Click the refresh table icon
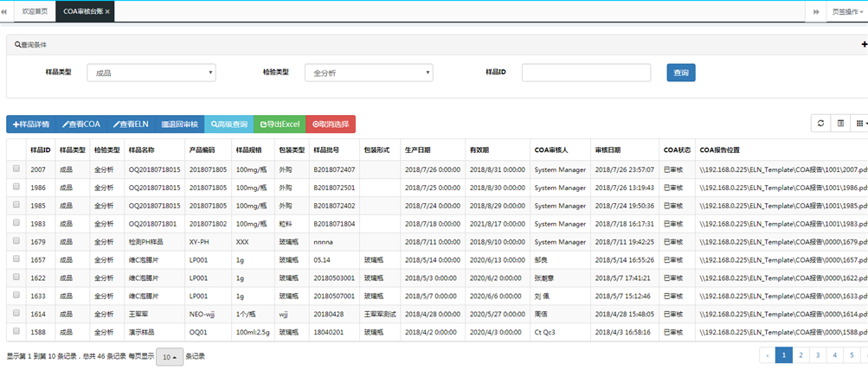Screen dimensions: 868x370 (821, 124)
